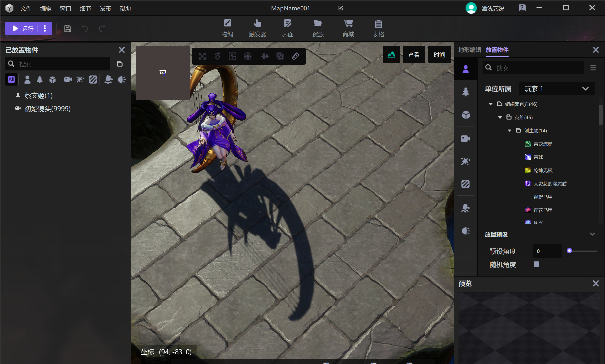Click the minimap thumbnail in viewport
Image resolution: width=605 pixels, height=364 pixels.
pyautogui.click(x=163, y=73)
